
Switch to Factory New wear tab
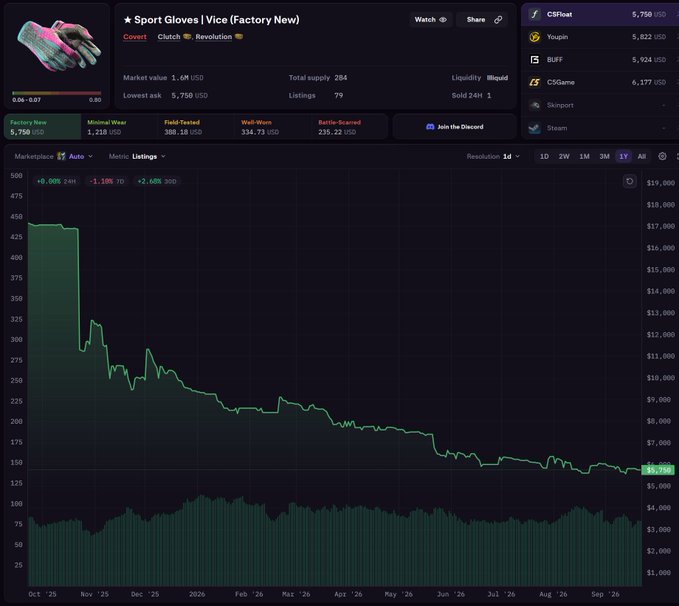(x=43, y=127)
